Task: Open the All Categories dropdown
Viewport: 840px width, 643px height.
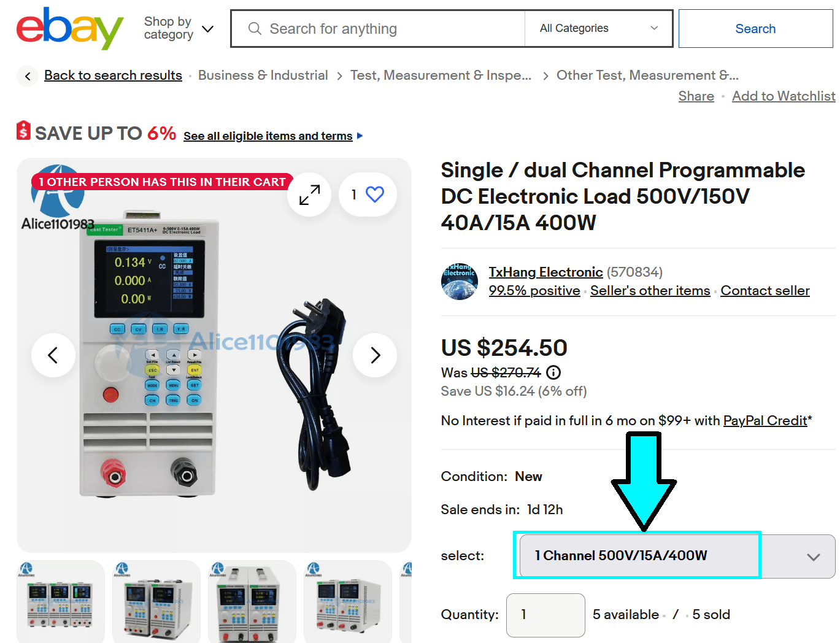Action: click(599, 28)
